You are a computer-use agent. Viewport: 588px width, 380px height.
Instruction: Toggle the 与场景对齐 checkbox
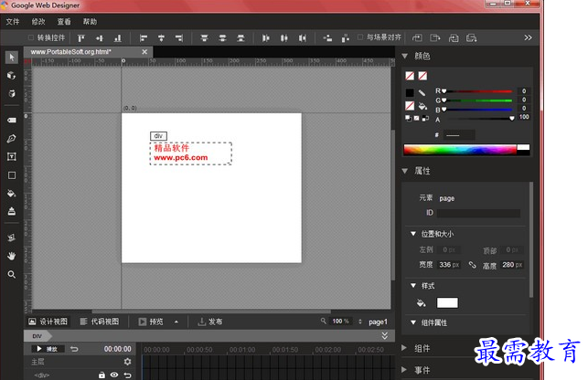point(360,37)
